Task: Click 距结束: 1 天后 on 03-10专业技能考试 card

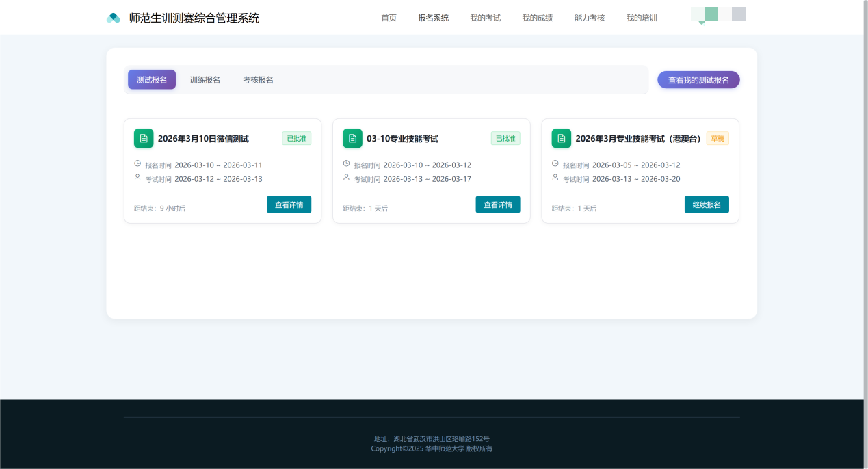Action: tap(365, 208)
